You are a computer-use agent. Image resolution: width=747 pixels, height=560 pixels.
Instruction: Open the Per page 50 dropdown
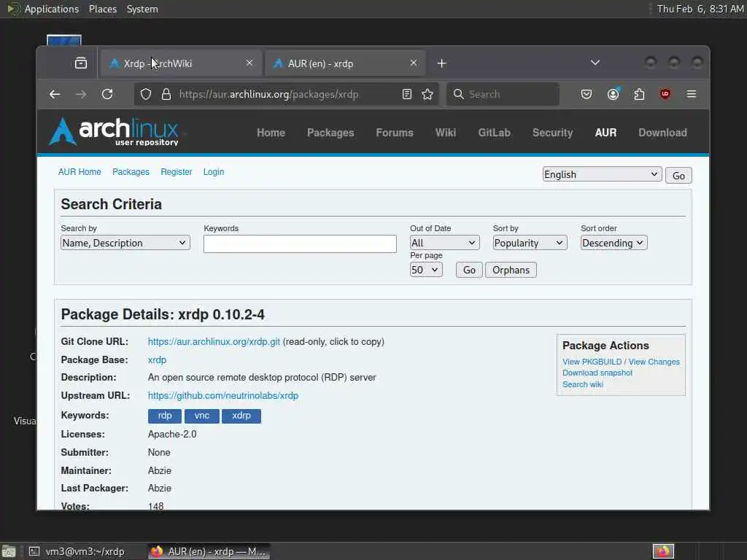[426, 270]
